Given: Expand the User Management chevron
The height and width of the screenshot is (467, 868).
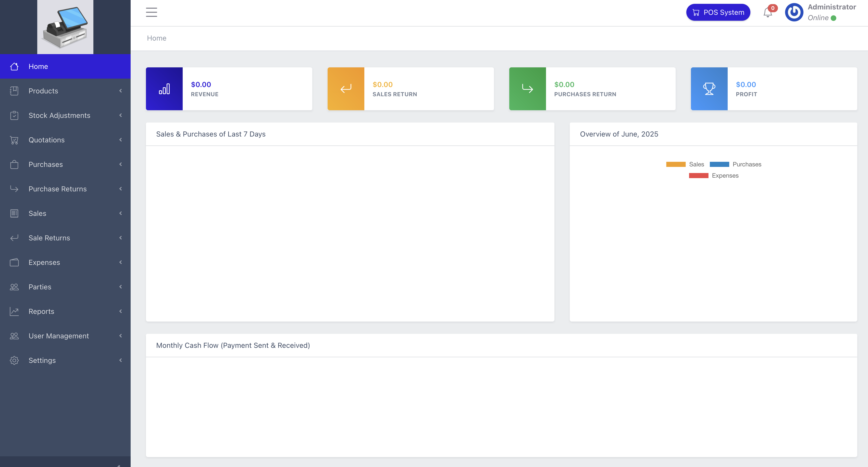Looking at the screenshot, I should (x=121, y=336).
